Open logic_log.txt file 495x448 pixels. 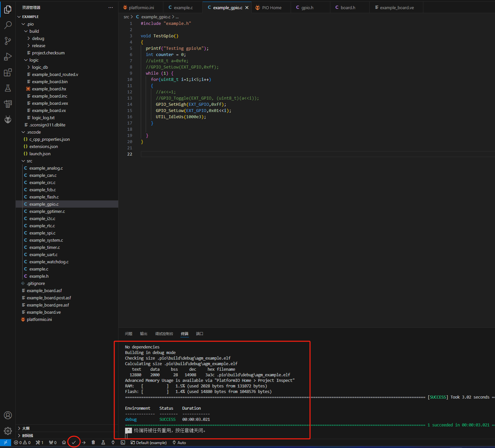tap(67, 118)
